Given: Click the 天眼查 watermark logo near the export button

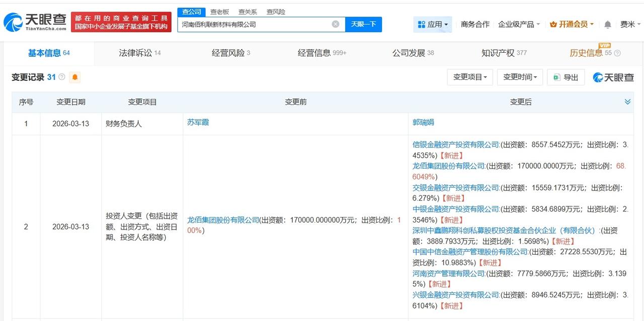Looking at the screenshot, I should click(612, 77).
